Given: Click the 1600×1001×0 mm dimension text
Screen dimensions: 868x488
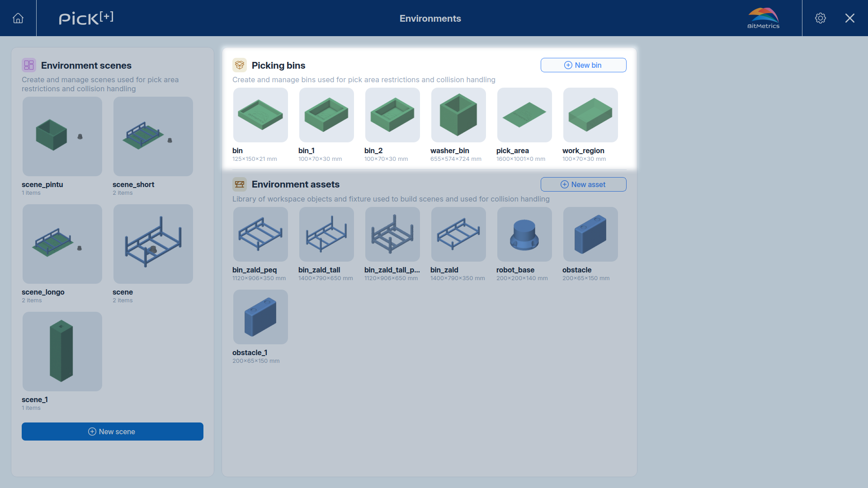Looking at the screenshot, I should click(521, 159).
